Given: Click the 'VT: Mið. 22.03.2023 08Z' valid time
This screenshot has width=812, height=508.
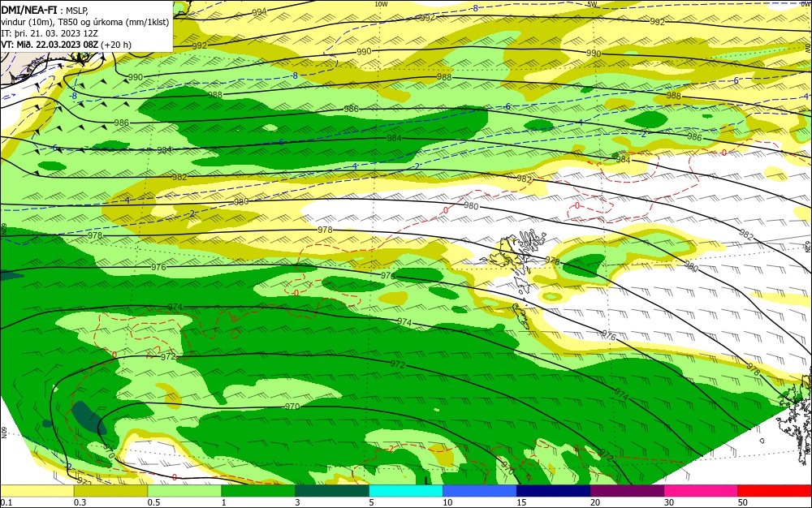Looking at the screenshot, I should [x=50, y=45].
